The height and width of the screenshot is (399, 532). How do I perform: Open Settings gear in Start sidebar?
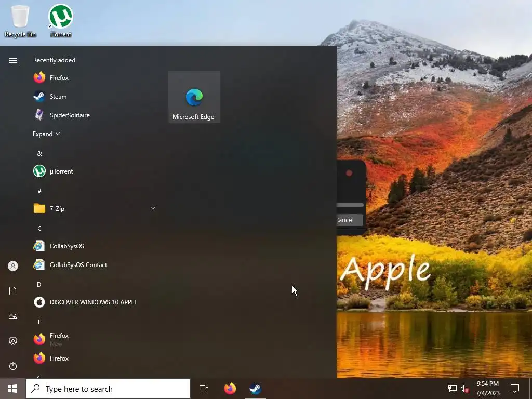click(x=13, y=341)
